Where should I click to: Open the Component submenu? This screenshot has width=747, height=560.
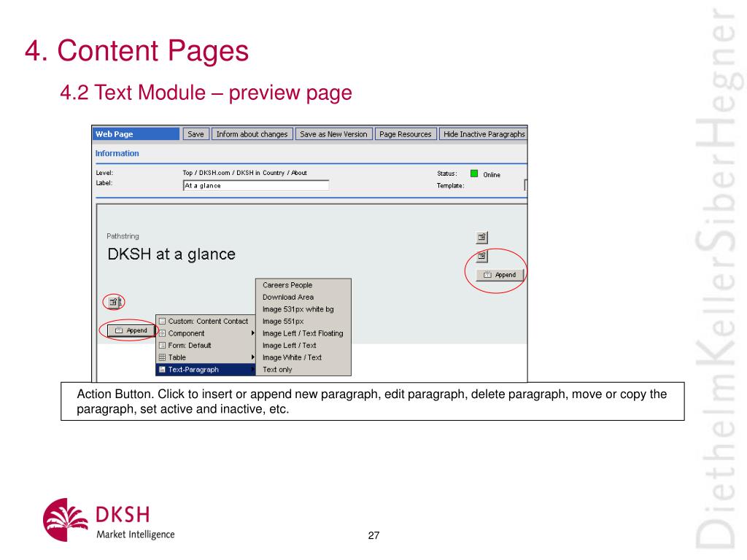[206, 333]
